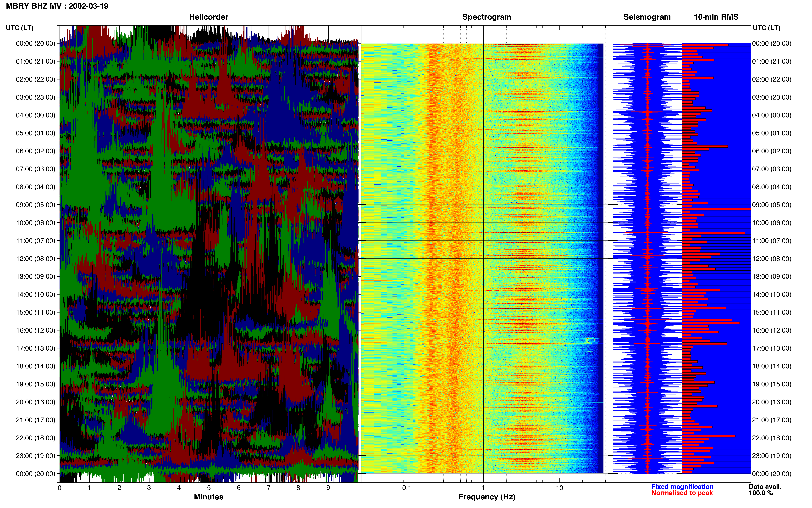Click tick '7' on the Minutes axis
Viewport: 812px width, 508px height.
tap(269, 488)
